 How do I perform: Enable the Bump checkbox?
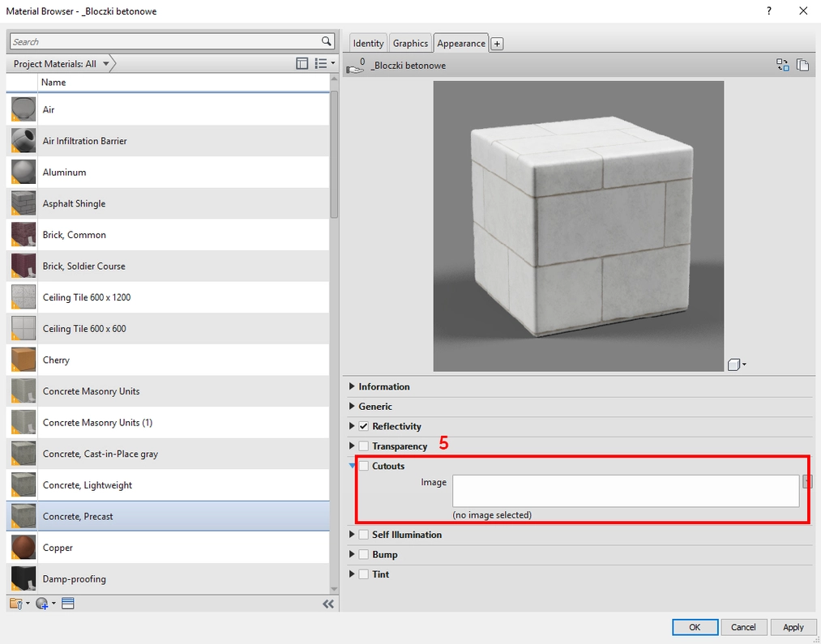coord(363,554)
